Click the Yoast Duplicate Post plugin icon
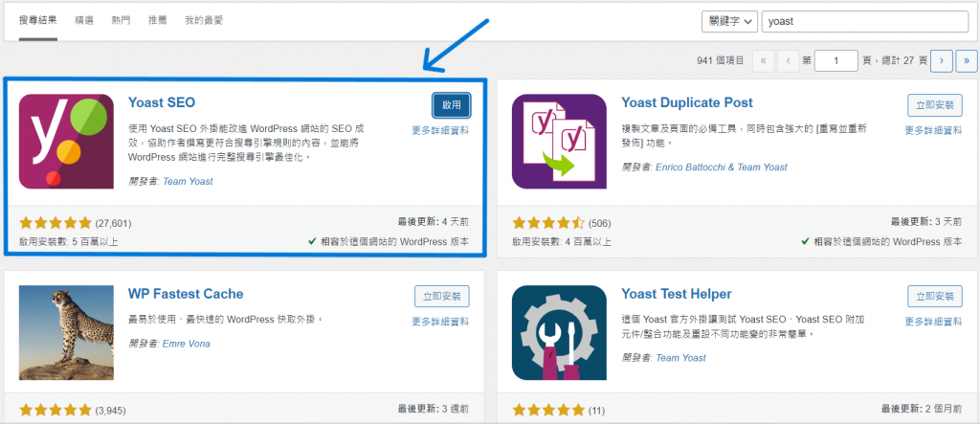This screenshot has width=980, height=424. pos(559,142)
